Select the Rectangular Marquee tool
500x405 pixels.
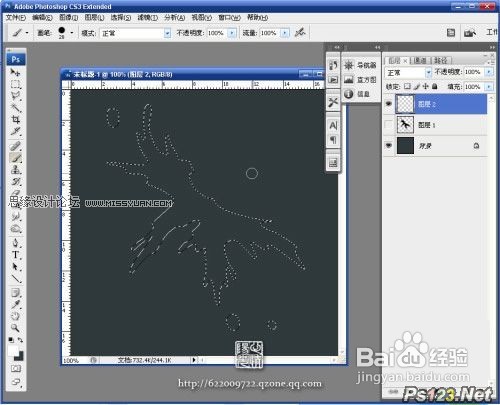click(x=15, y=84)
